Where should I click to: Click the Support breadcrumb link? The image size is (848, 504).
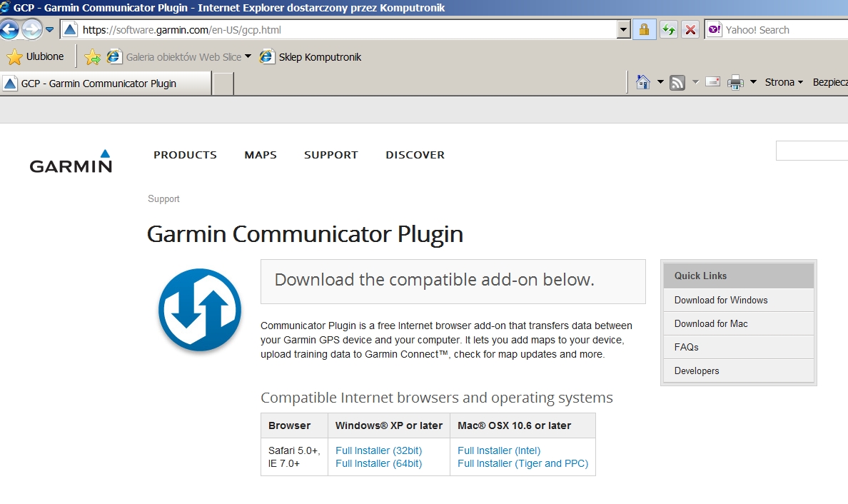163,199
